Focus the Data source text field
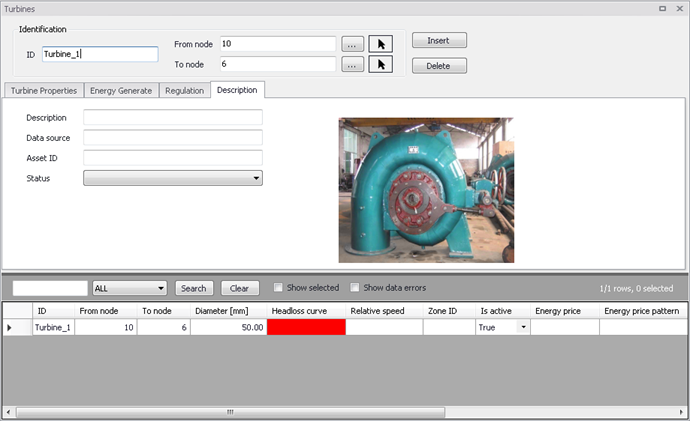Image resolution: width=690 pixels, height=421 pixels. (173, 138)
